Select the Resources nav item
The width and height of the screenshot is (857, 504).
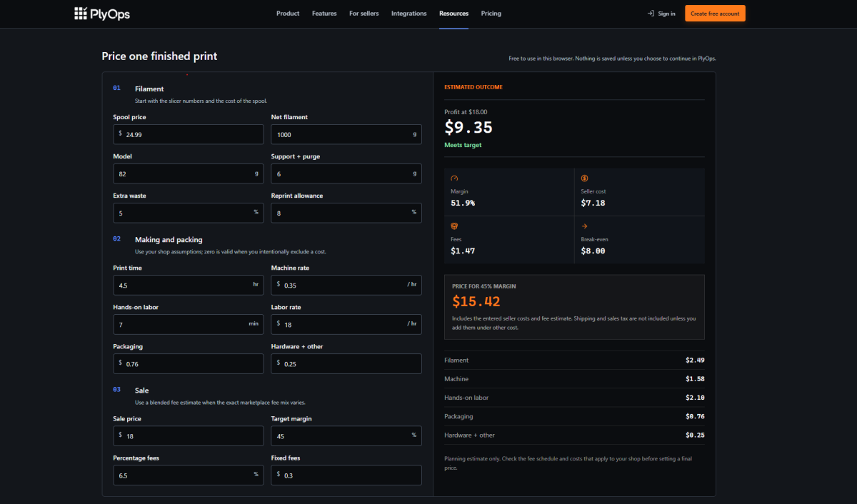coord(453,14)
